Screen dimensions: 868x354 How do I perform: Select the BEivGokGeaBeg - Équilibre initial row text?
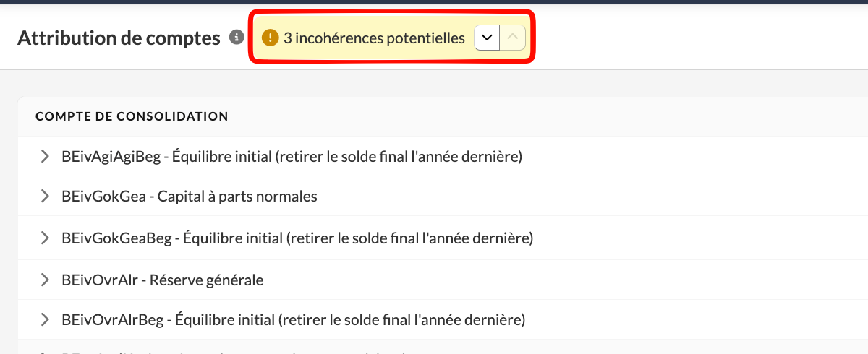(x=297, y=238)
